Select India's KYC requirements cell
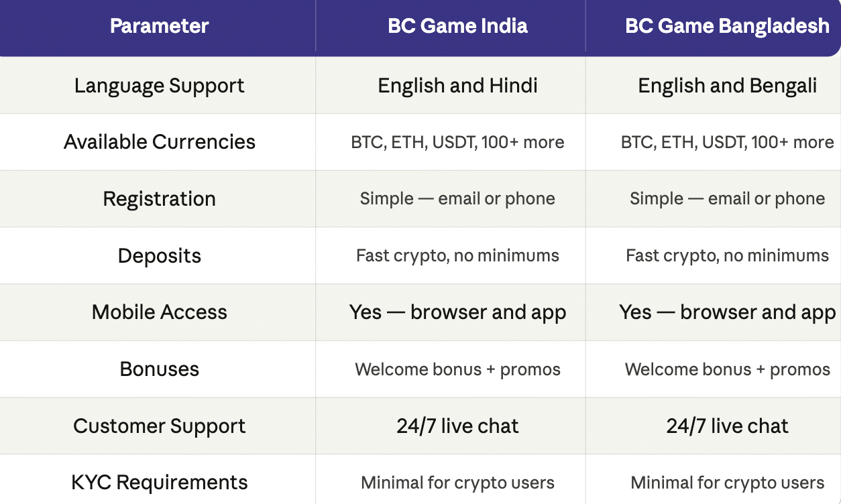 (x=457, y=483)
